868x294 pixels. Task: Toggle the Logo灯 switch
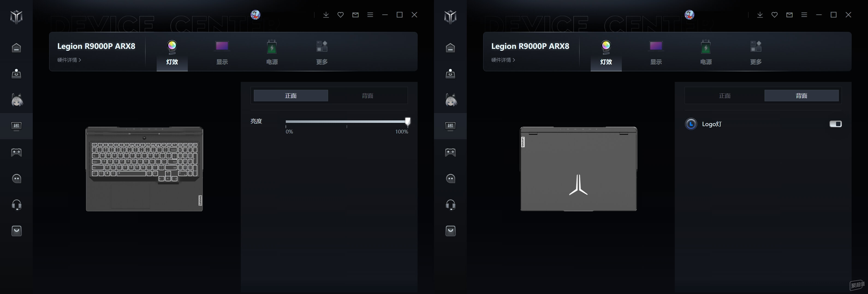[x=836, y=124]
